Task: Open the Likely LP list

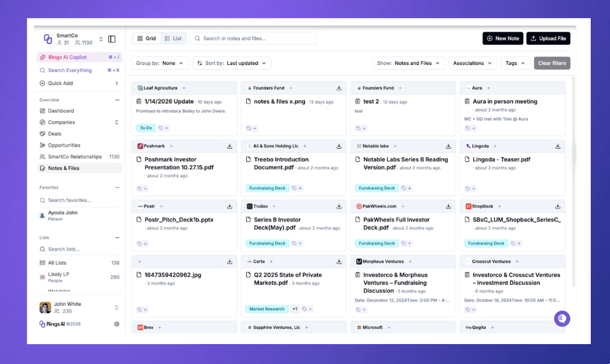Action: click(x=79, y=277)
